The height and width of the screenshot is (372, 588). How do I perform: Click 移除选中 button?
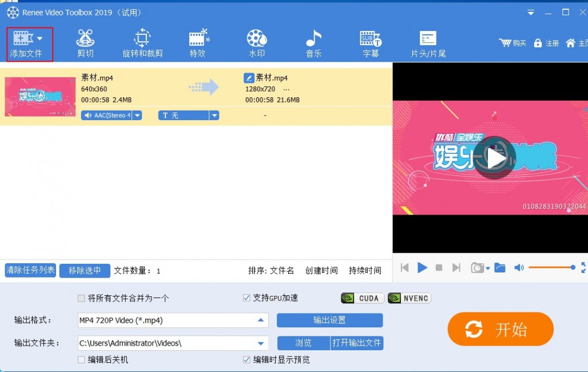[x=85, y=270]
